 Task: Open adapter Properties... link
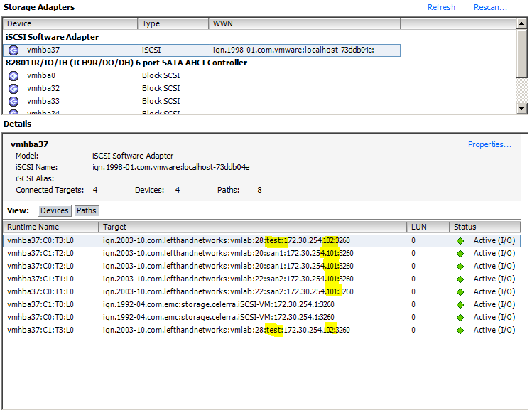[x=489, y=144]
